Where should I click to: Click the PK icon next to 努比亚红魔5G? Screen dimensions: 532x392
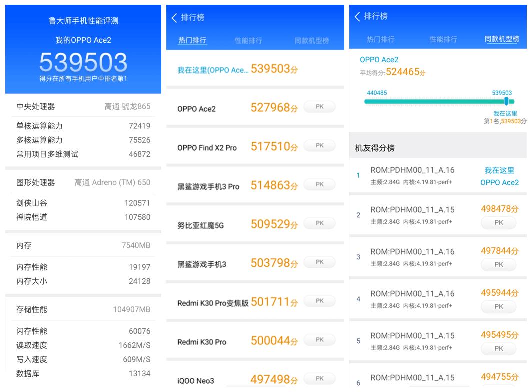click(319, 223)
